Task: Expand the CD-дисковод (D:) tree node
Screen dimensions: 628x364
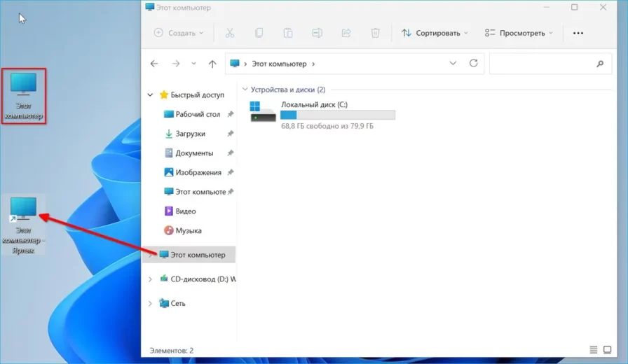Action: click(x=150, y=279)
